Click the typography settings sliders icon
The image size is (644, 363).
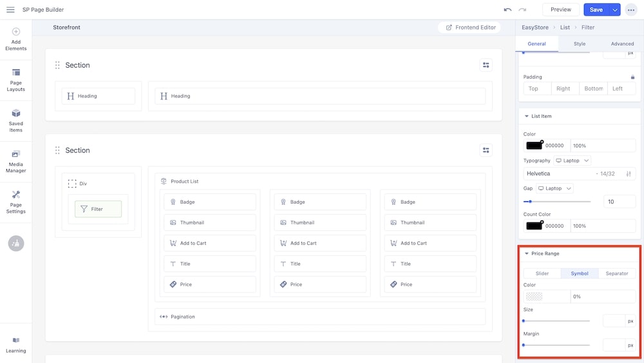[629, 173]
